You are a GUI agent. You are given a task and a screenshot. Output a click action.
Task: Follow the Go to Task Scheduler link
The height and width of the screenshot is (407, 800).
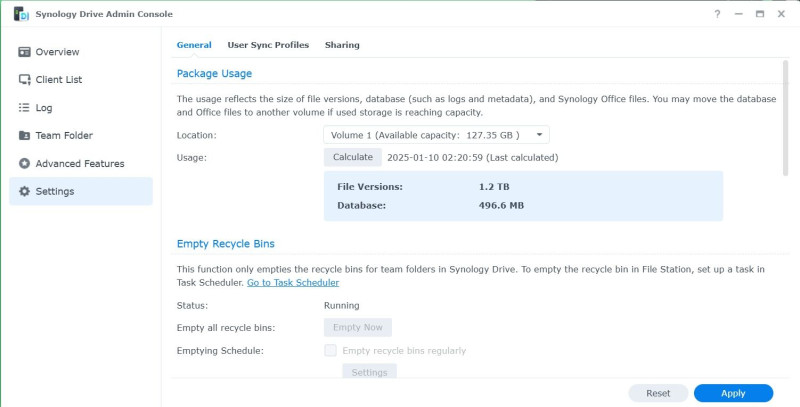point(293,282)
